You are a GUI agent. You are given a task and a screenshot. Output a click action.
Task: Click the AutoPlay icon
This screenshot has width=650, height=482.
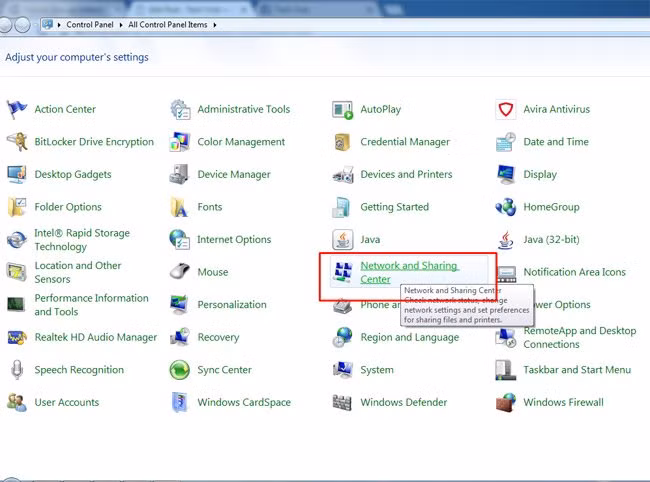pyautogui.click(x=343, y=109)
